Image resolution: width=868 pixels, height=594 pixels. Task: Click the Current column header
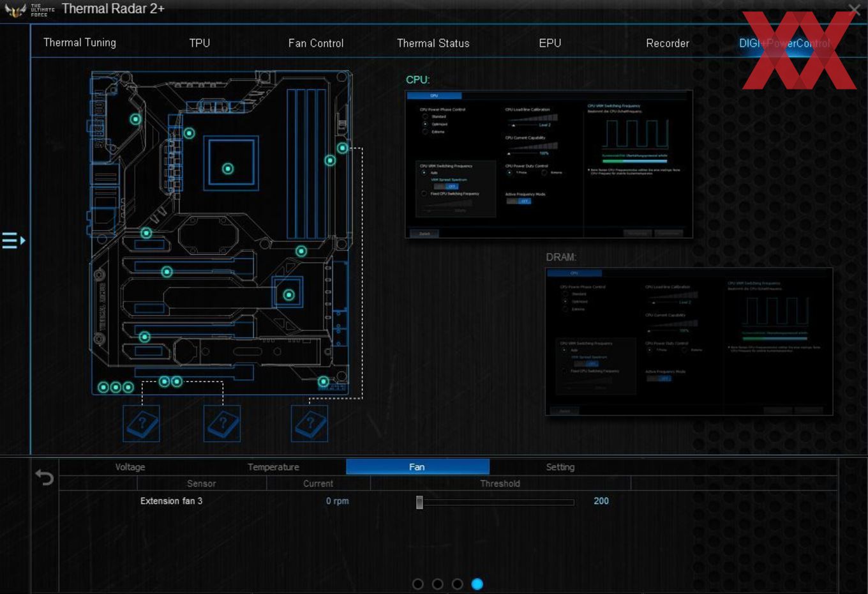318,484
